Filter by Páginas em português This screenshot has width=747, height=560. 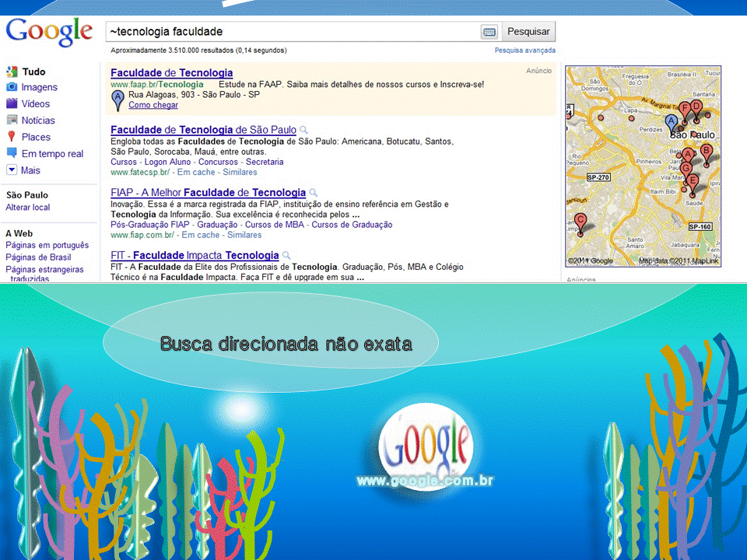tap(47, 245)
